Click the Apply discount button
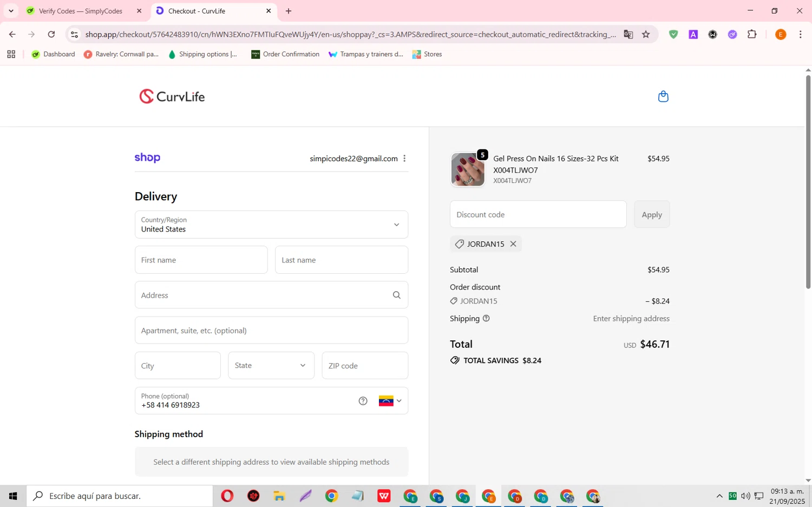 pyautogui.click(x=652, y=214)
